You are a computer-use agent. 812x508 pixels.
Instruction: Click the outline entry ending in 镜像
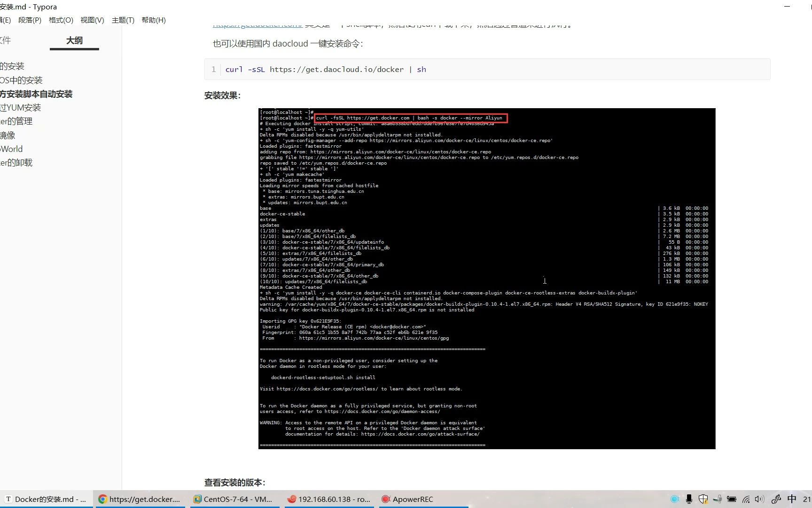click(x=8, y=135)
